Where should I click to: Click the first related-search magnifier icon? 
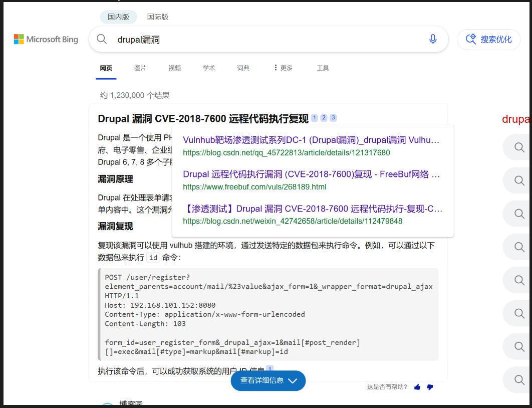(x=519, y=147)
